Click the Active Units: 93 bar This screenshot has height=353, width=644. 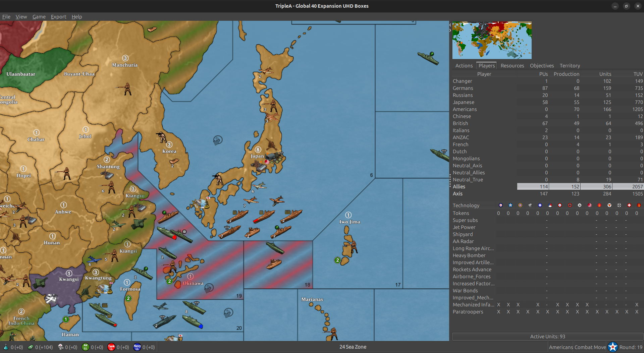point(547,337)
